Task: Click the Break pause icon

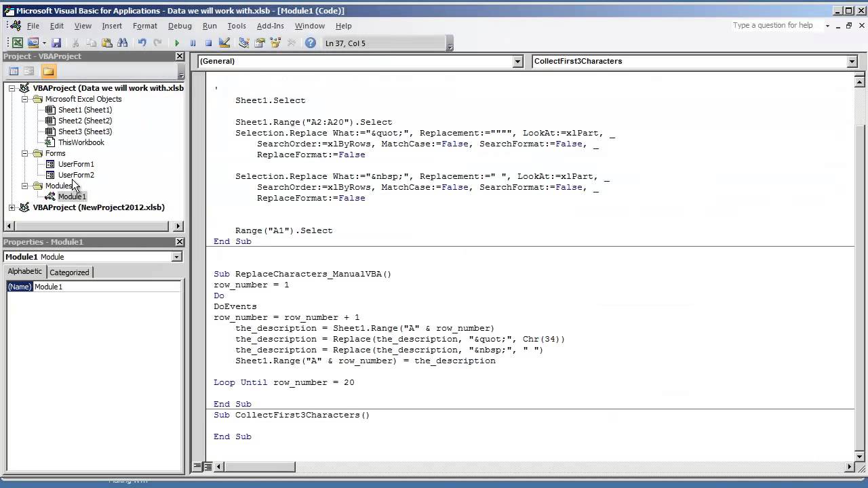Action: [193, 43]
